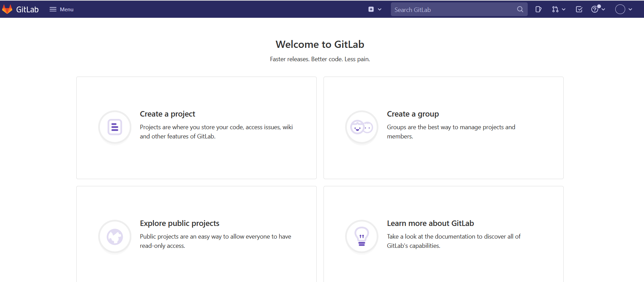Viewport: 644px width, 282px height.
Task: Click the user avatar circle
Action: point(620,9)
